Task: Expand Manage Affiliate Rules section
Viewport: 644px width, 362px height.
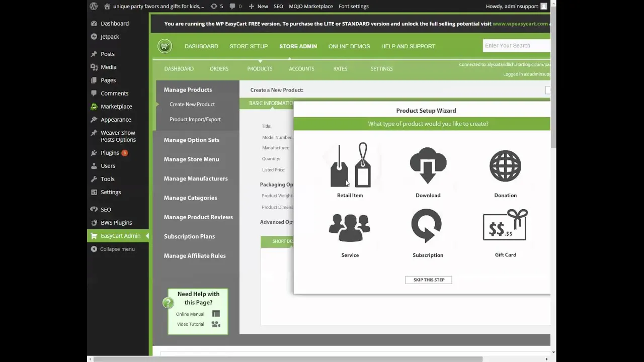Action: pos(195,255)
